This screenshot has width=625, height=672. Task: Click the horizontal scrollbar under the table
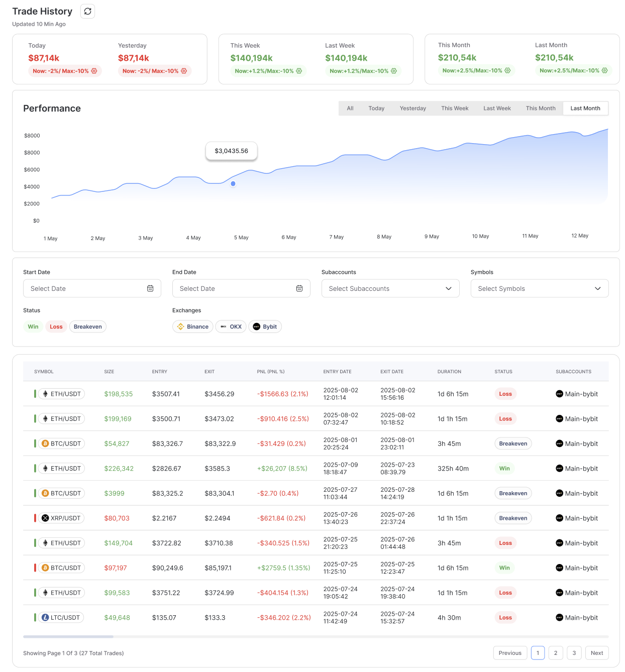68,637
